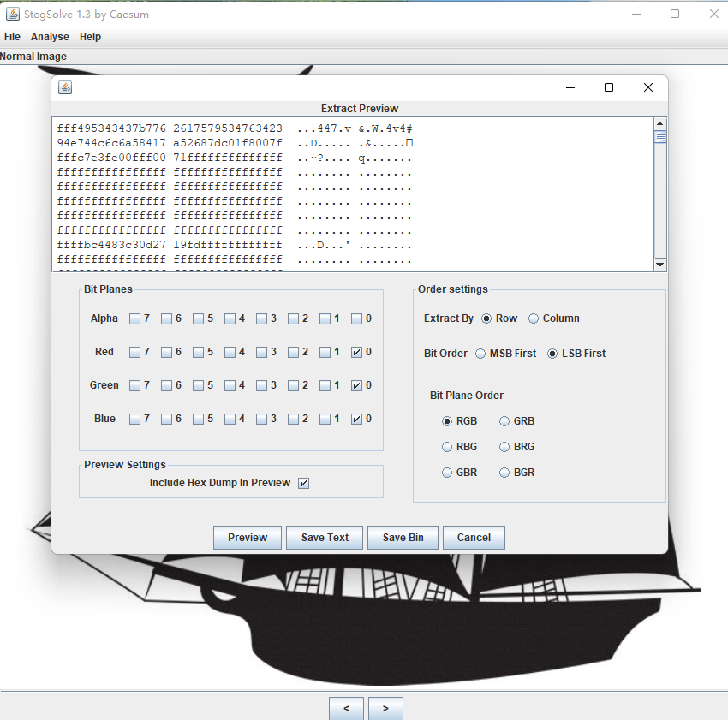Check the Blue bit 5 checkbox
This screenshot has width=728, height=720.
click(x=198, y=420)
